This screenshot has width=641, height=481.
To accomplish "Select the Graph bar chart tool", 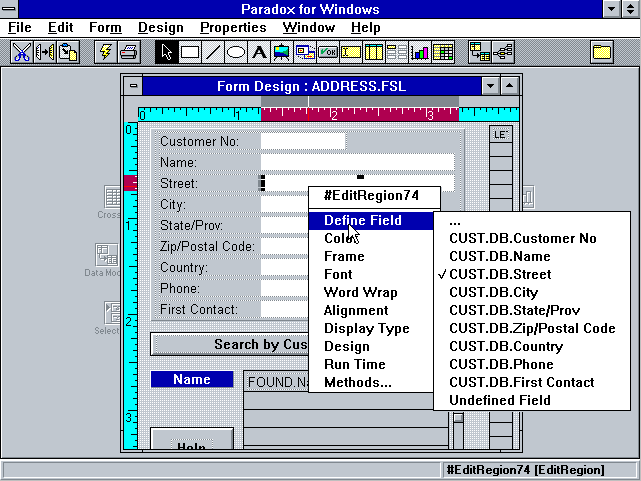I will pyautogui.click(x=420, y=52).
